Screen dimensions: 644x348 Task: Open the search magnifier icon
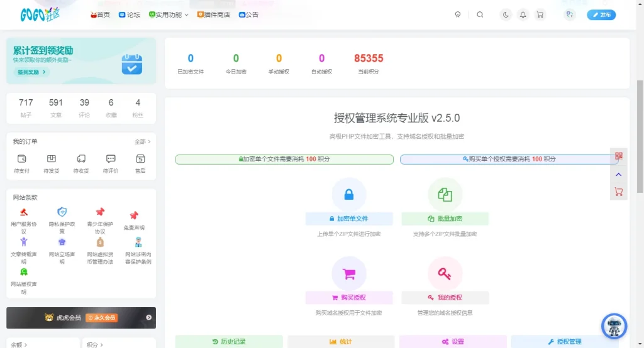(480, 15)
